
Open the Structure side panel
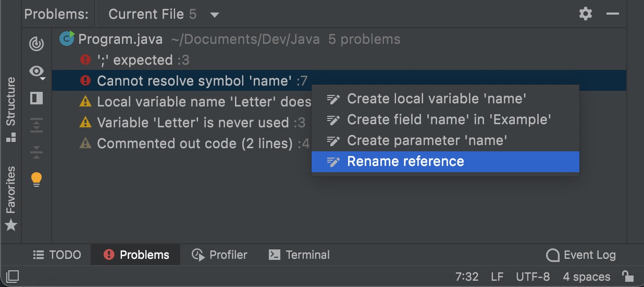pos(11,109)
